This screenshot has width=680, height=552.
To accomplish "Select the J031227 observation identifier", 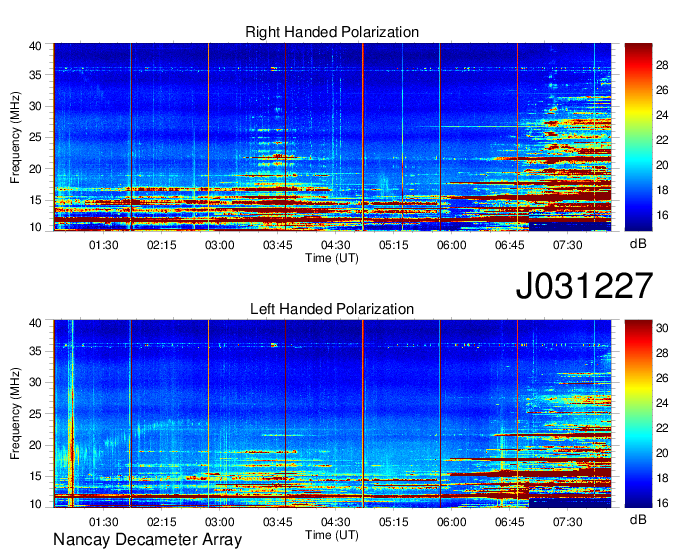I will [x=584, y=286].
